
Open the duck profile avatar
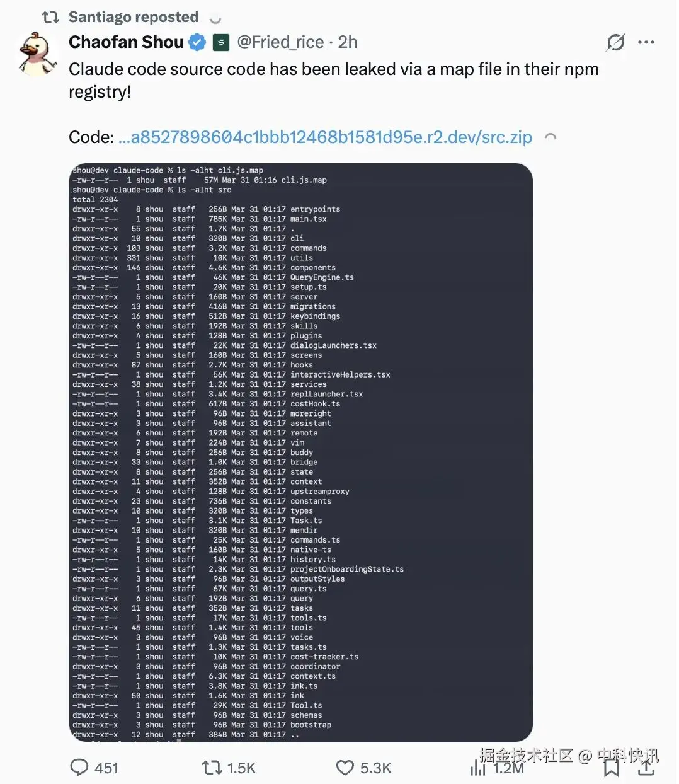38,54
